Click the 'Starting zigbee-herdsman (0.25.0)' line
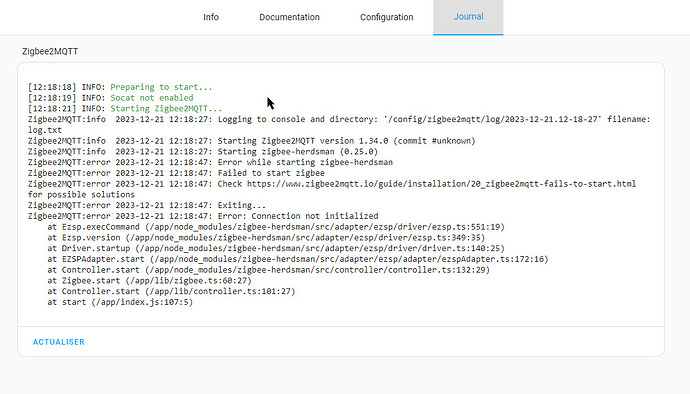This screenshot has height=394, width=690. click(x=203, y=151)
